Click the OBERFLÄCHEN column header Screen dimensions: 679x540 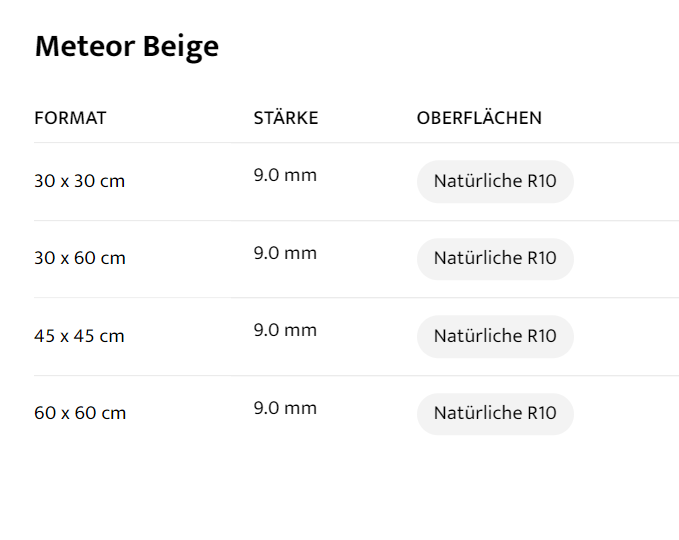[x=479, y=118]
